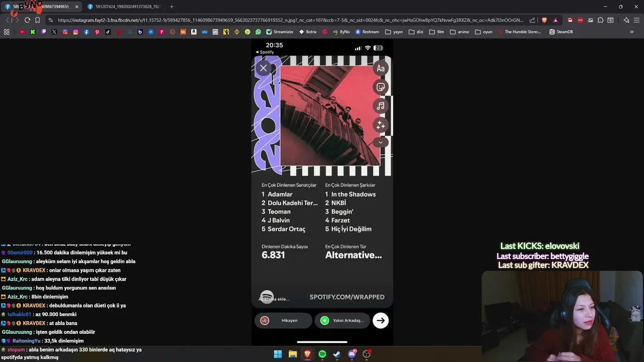Open The Humble Store bookmark
The height and width of the screenshot is (362, 644).
point(519,32)
